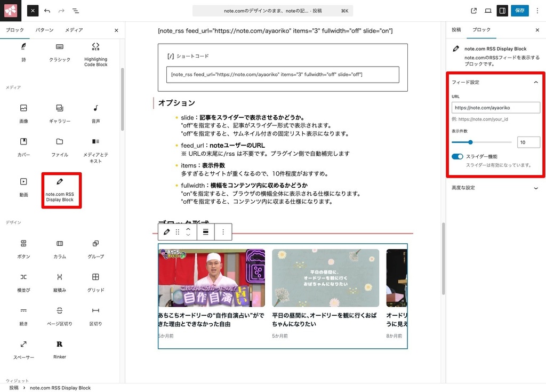
Task: Click the redo arrow
Action: pos(60,10)
